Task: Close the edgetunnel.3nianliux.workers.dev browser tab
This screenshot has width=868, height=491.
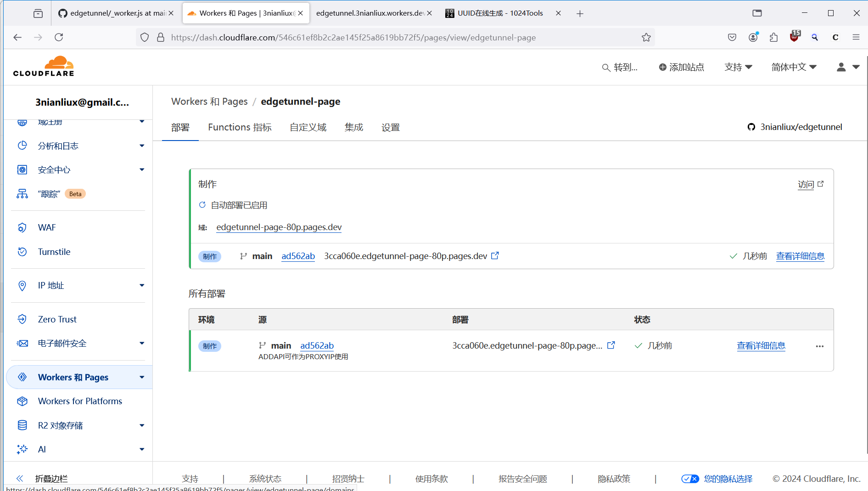Action: (x=429, y=13)
